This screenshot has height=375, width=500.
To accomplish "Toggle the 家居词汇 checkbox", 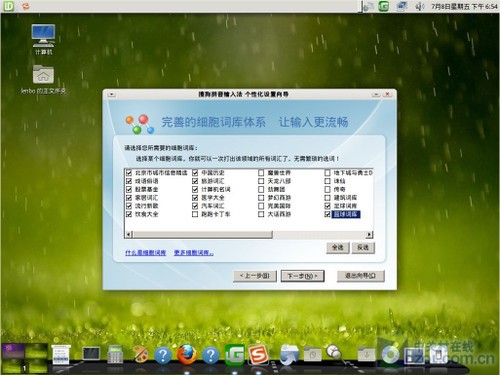I will tap(129, 198).
